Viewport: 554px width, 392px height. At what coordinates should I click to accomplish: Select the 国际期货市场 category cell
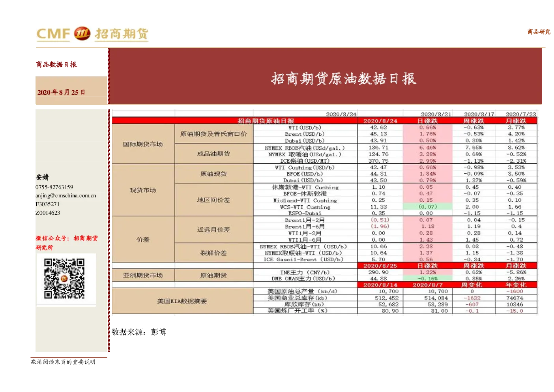(143, 144)
